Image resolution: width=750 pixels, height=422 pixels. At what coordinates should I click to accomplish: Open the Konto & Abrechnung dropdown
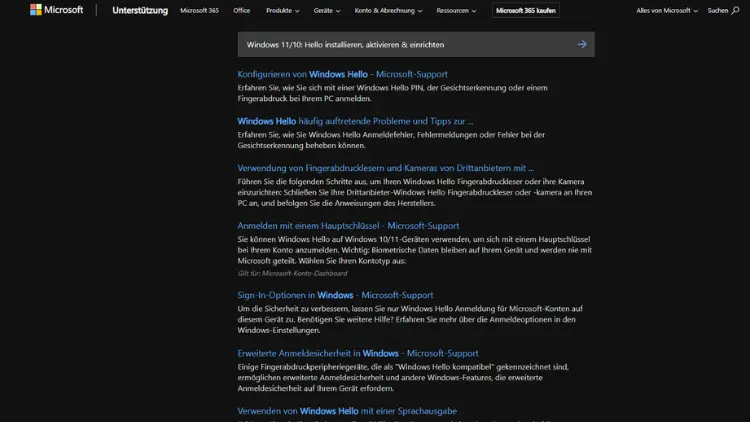click(x=388, y=10)
